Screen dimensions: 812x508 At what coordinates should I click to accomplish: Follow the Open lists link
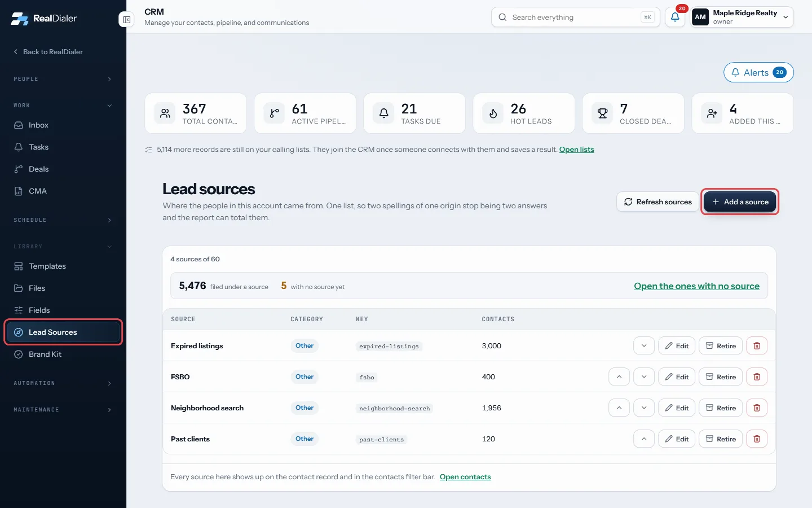pos(576,150)
